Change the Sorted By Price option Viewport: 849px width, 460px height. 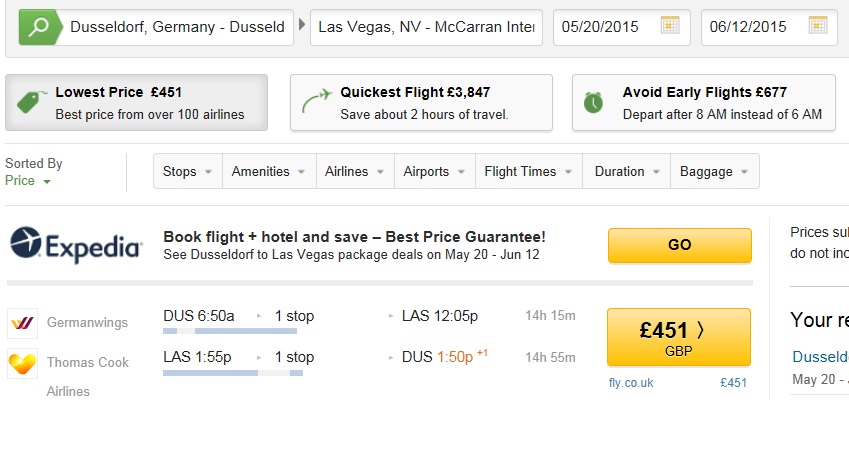point(28,181)
